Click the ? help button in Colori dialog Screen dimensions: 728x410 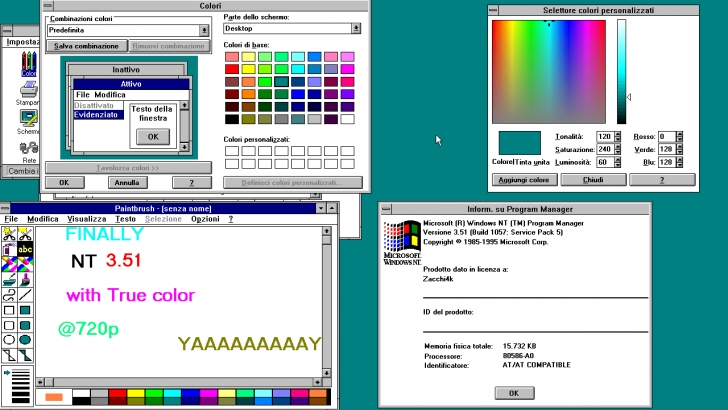coord(192,182)
